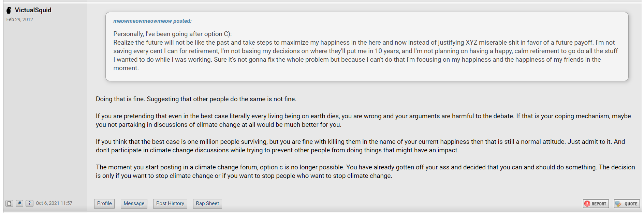Open the 'meowmeowmeowmeow posted:' quote link

coord(152,21)
